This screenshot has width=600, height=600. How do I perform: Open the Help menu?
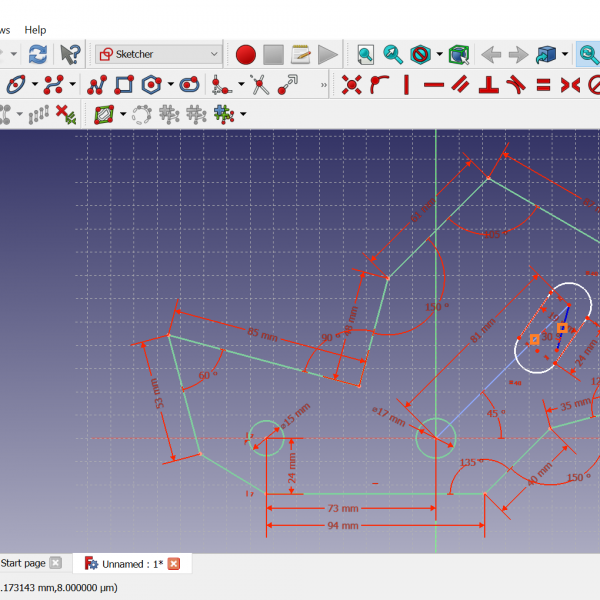35,30
